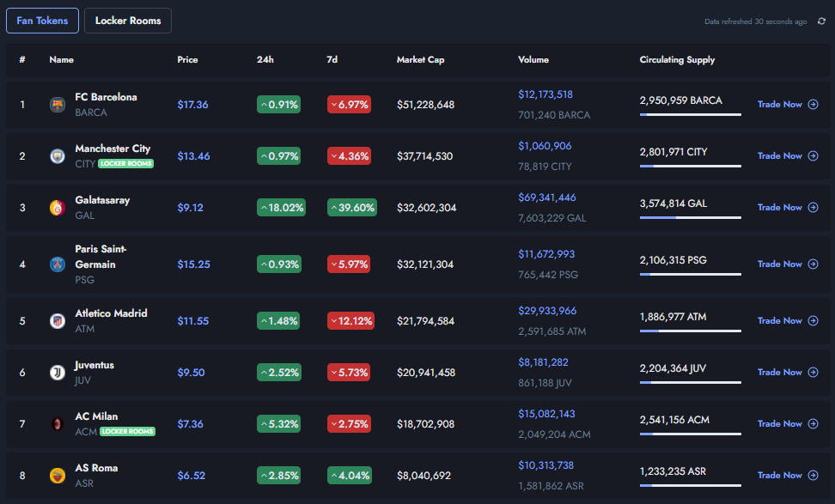835x504 pixels.
Task: Open the AC Milan crest icon
Action: [x=58, y=424]
